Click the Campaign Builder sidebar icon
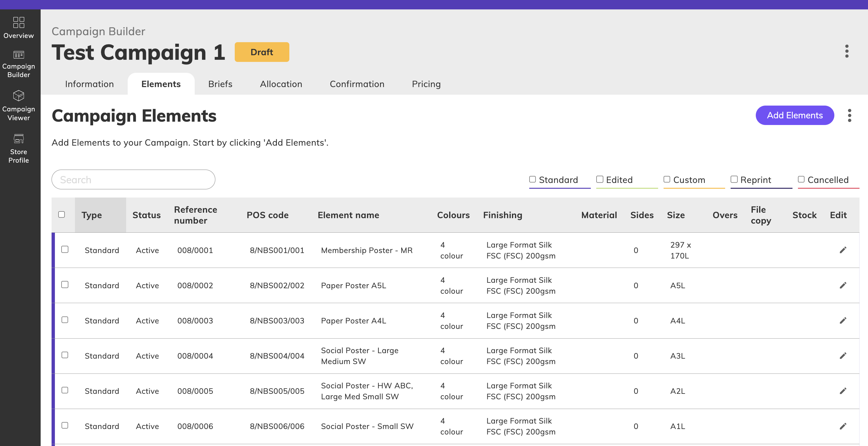Screen dimensions: 868x446 (19, 64)
